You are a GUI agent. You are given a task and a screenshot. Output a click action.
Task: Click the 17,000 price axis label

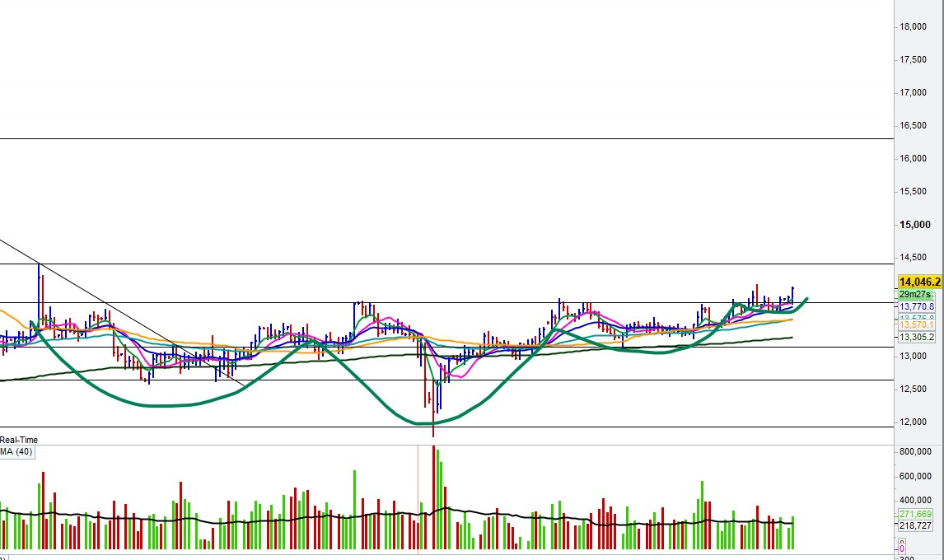point(914,92)
